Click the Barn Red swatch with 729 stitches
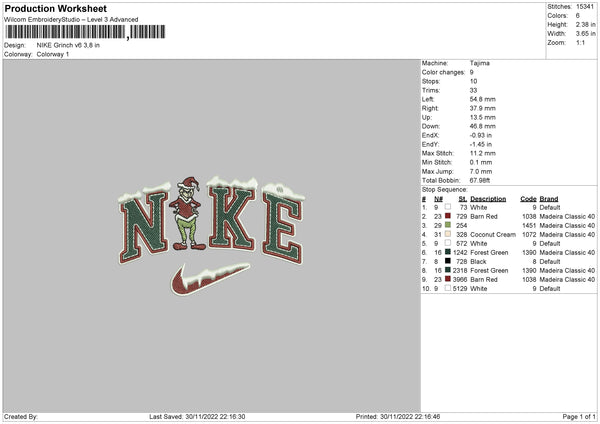This screenshot has height=424, width=600. [448, 216]
